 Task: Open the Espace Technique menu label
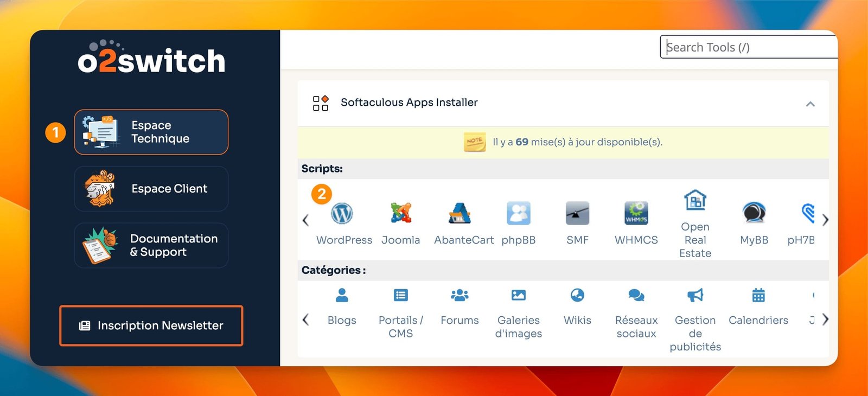pos(161,132)
